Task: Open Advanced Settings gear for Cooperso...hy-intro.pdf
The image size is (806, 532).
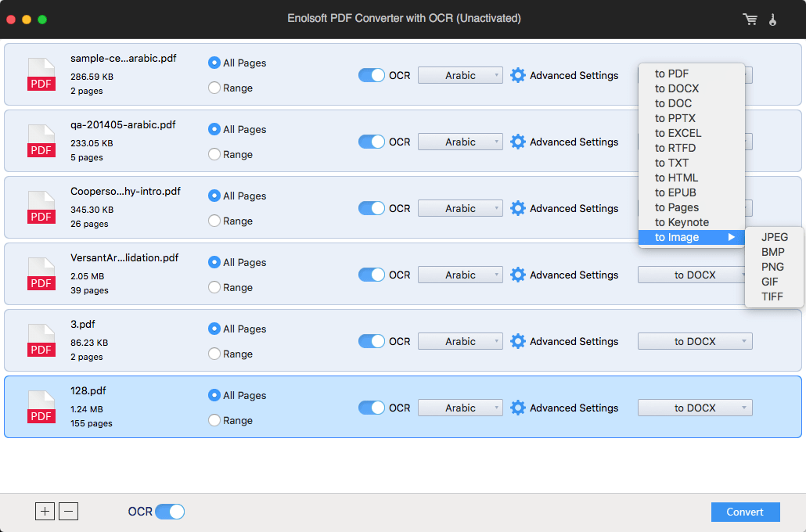Action: click(517, 208)
